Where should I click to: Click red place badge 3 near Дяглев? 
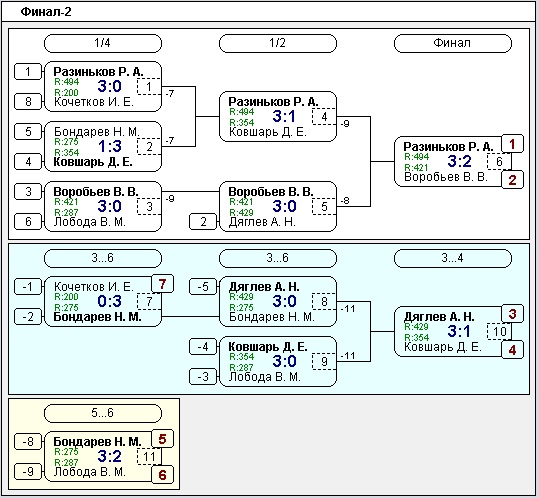tap(512, 314)
